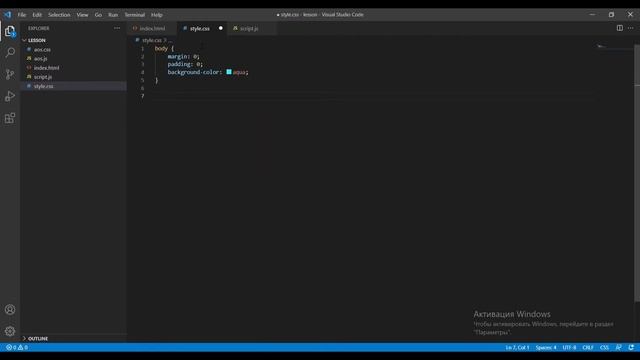Click the Spaces: 4 indentation setting

click(546, 347)
